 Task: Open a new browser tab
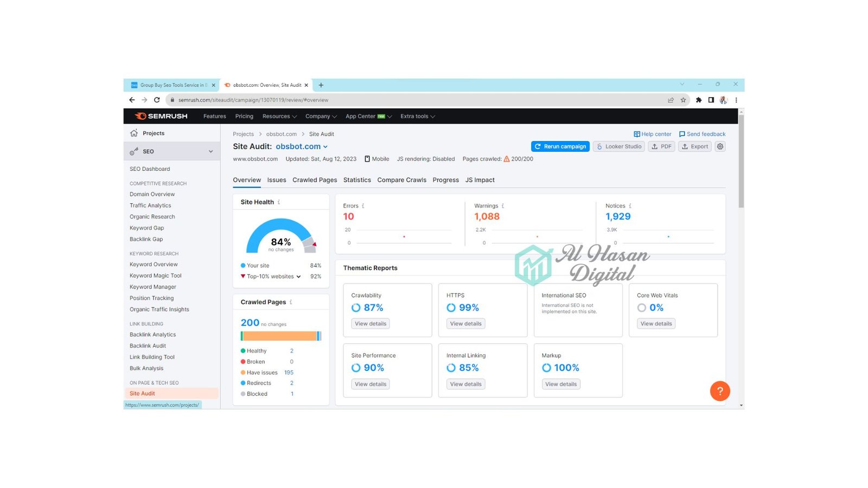(321, 85)
